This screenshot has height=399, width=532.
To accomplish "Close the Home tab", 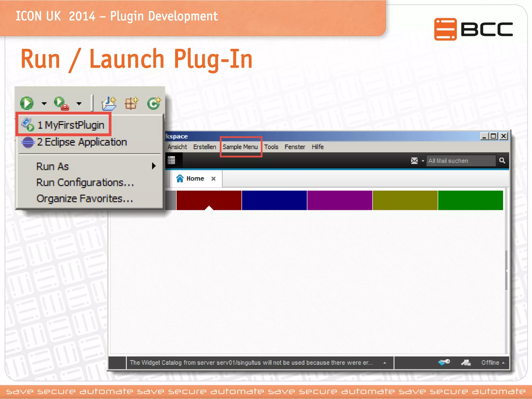I will pyautogui.click(x=214, y=179).
